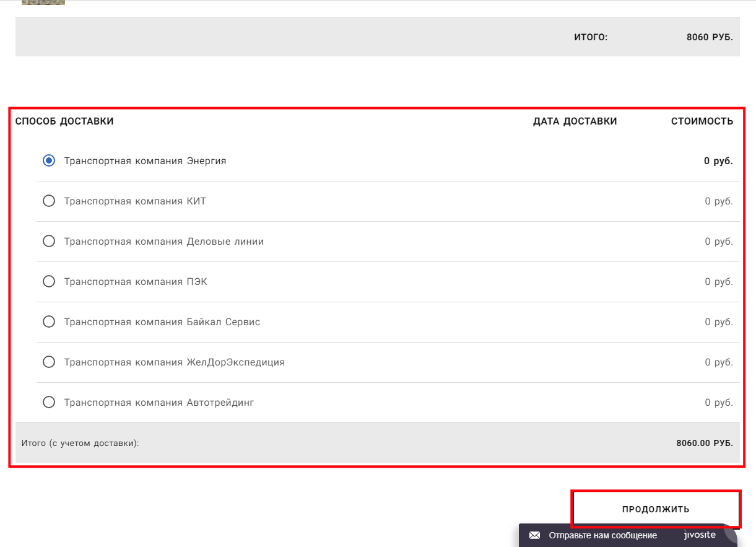This screenshot has width=756, height=547.
Task: Click the ДАТА ДОСТАВКИ column header
Action: point(575,121)
